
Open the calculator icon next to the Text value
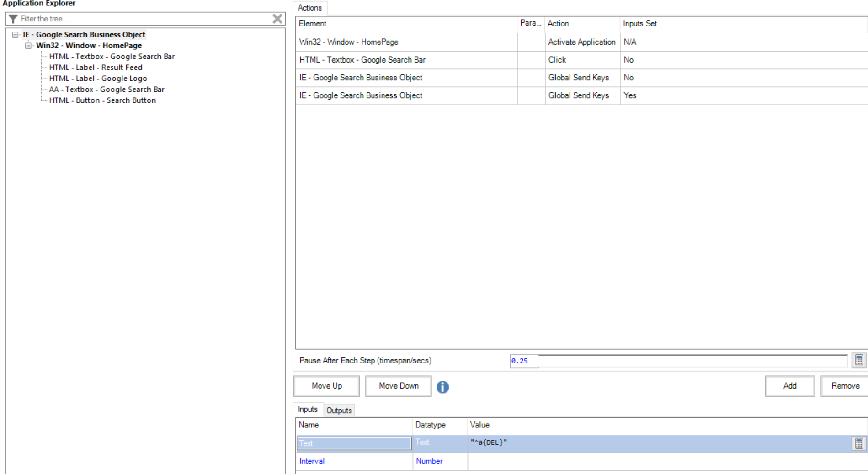point(859,442)
